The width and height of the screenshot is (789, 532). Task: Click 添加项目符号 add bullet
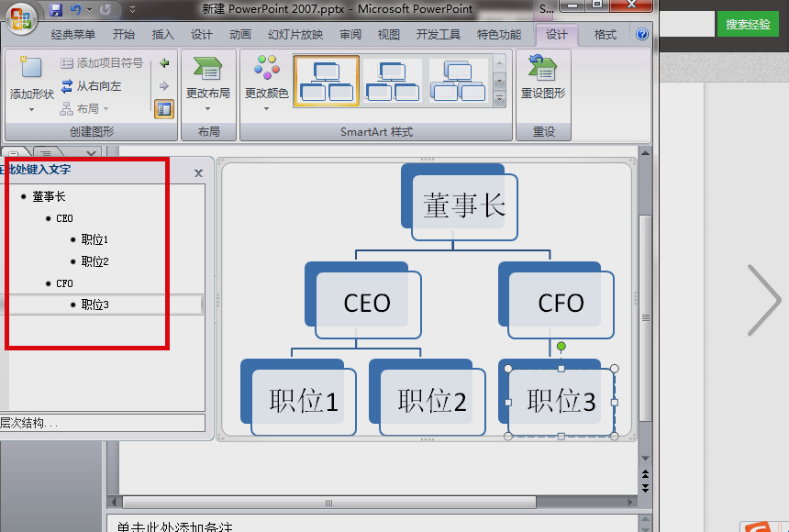(102, 63)
